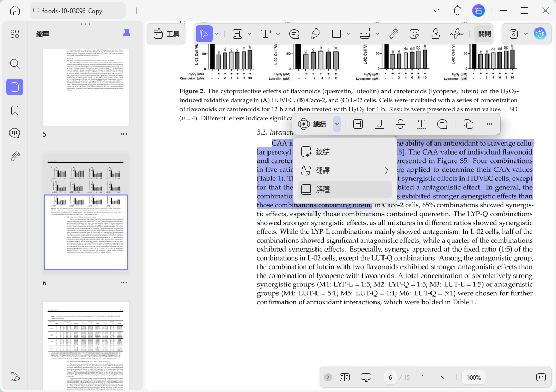
Task: Zoom in with the plus button
Action: coord(520,377)
